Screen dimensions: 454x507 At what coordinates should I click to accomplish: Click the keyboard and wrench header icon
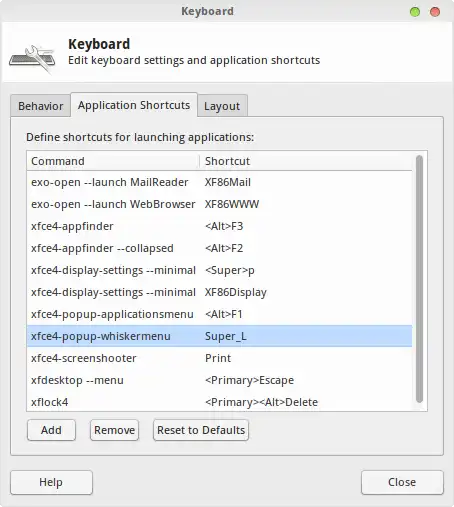(x=32, y=59)
